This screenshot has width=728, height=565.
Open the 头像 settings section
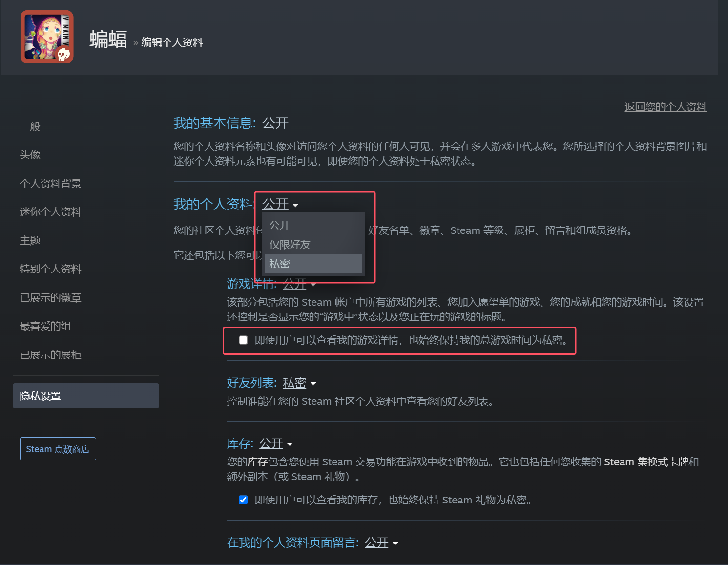pyautogui.click(x=30, y=155)
